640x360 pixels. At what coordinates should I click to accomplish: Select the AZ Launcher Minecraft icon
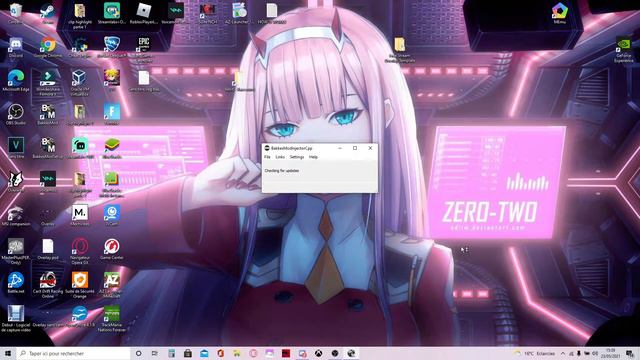click(x=111, y=285)
